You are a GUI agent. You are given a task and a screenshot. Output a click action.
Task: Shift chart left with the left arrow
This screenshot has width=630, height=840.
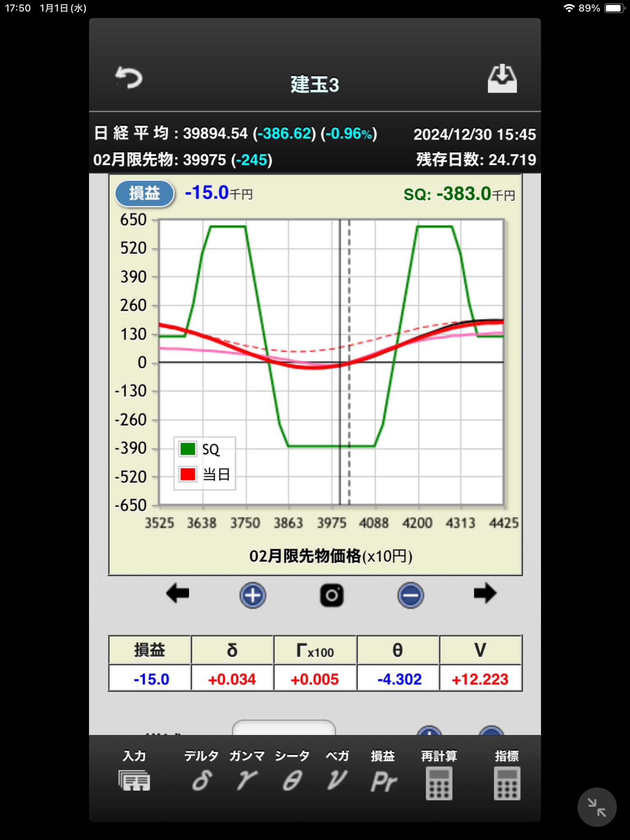coord(178,593)
